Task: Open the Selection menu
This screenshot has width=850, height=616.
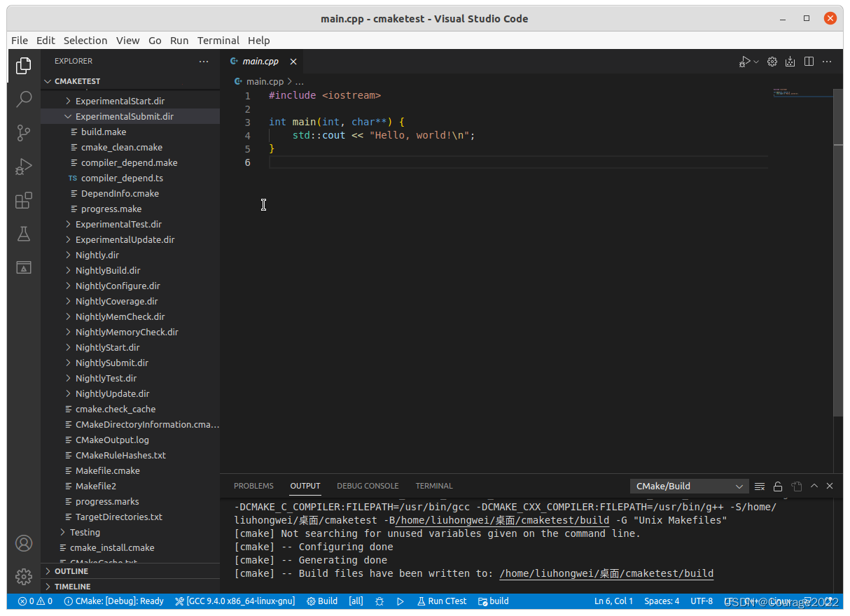Action: 85,41
